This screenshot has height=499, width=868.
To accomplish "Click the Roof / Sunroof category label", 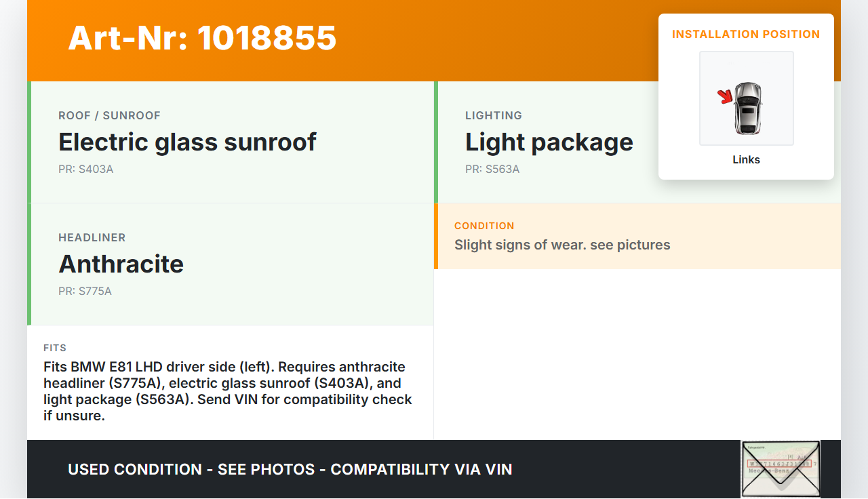I will coord(109,115).
